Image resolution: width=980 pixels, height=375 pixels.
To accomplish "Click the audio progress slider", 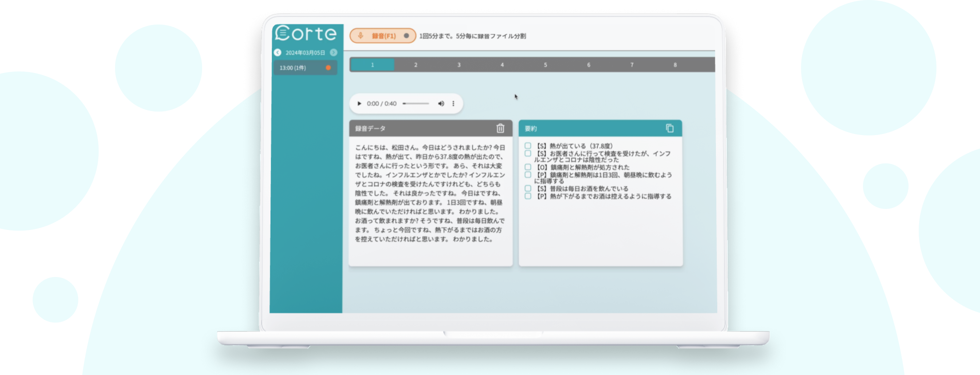I will pos(415,103).
